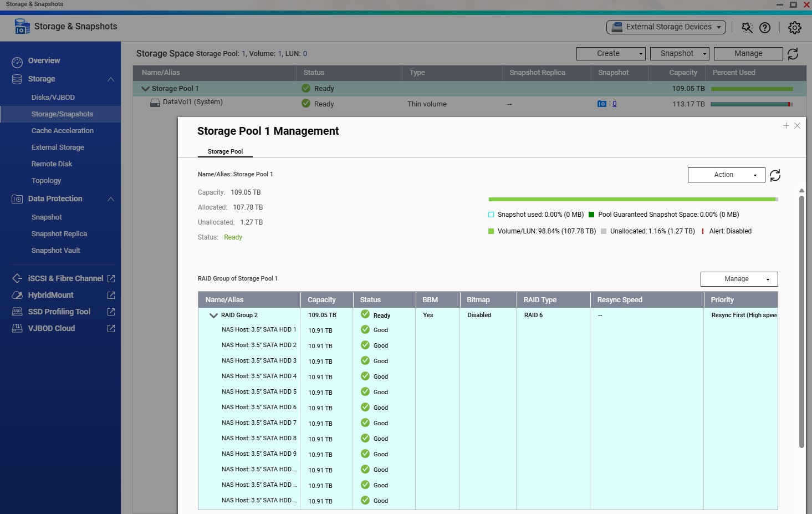Select Disks/VJBOD in sidebar
This screenshot has height=514, width=812.
tap(53, 97)
